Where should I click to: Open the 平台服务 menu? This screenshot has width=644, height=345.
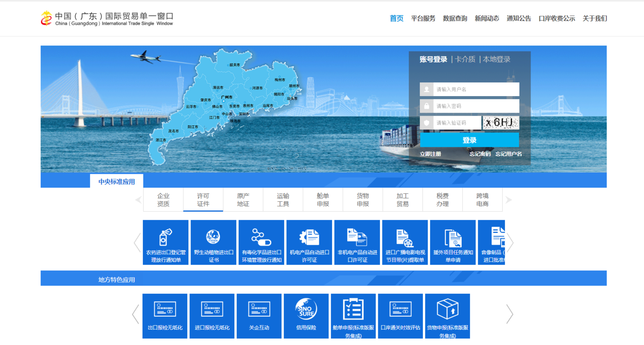point(423,18)
